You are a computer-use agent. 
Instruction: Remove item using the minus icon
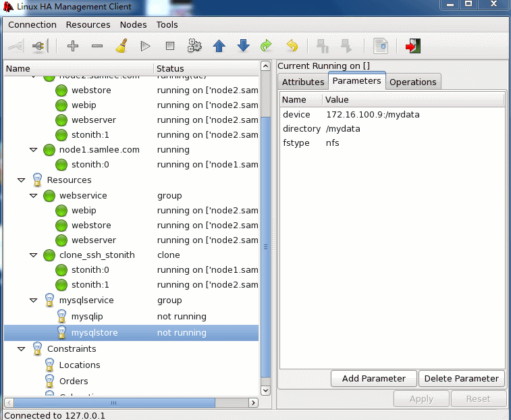[x=97, y=46]
